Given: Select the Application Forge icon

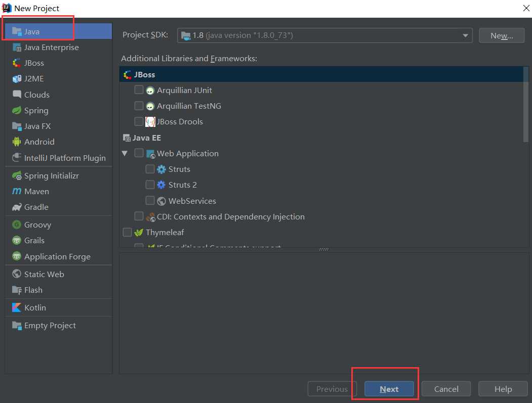Looking at the screenshot, I should click(17, 256).
